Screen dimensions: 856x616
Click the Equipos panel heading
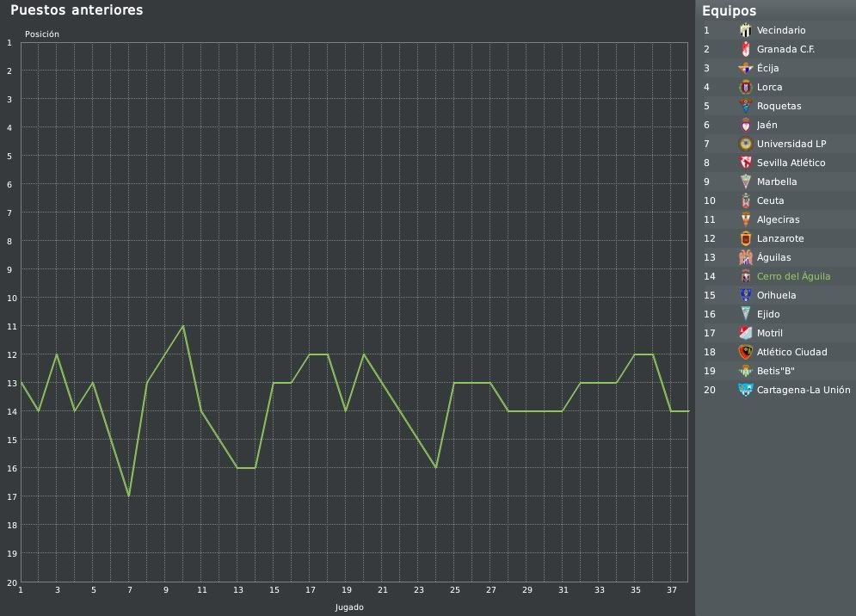(729, 11)
